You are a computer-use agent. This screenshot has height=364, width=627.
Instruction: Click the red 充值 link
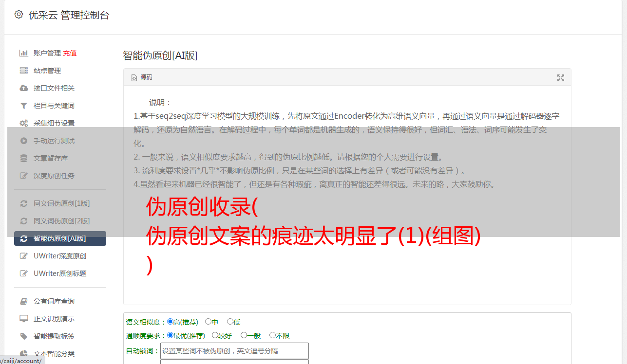[70, 53]
